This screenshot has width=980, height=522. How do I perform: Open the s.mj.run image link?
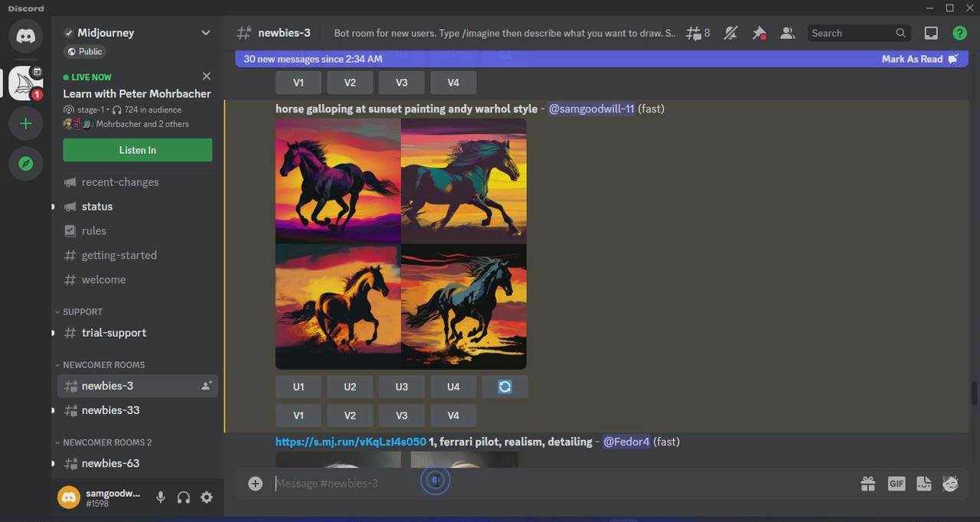point(351,442)
